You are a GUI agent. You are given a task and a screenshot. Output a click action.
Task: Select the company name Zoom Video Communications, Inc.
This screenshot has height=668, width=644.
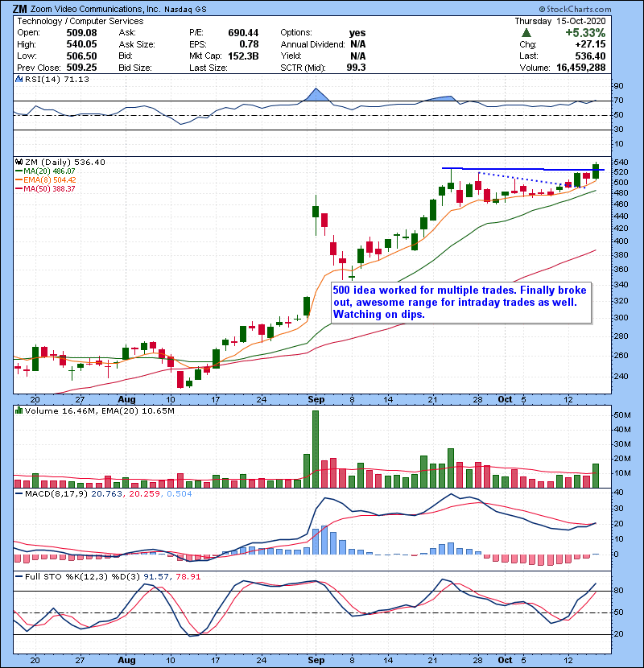[95, 9]
